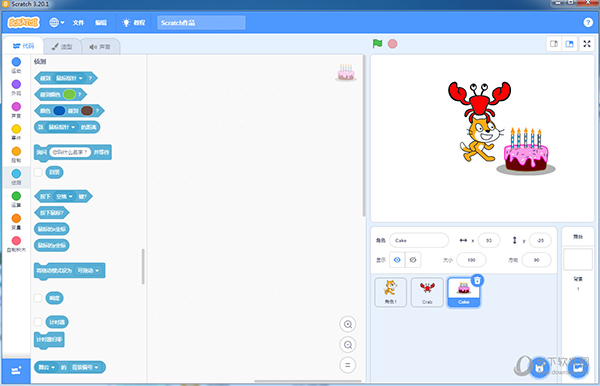Screen dimensions: 600x386
Task: Select the green 运算 Operators category
Action: click(16, 199)
